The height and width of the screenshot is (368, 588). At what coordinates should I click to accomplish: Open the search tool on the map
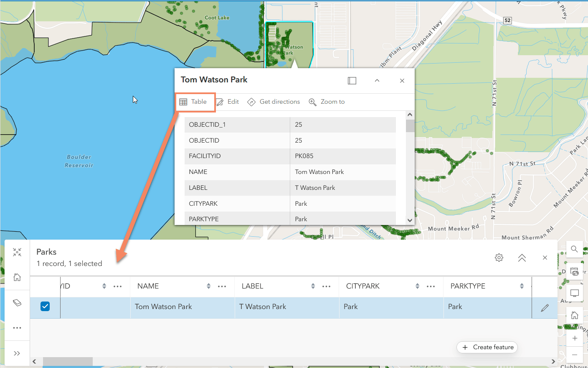[574, 249]
